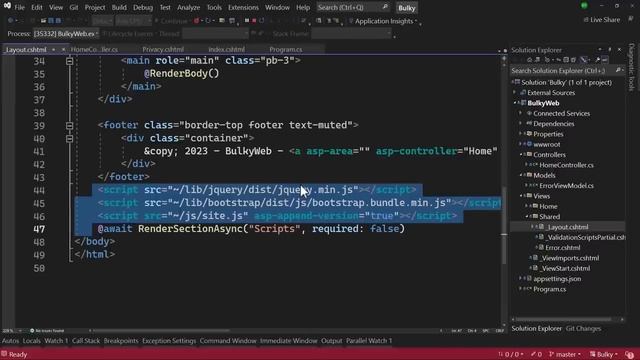Click the Bulky repository in status bar
Viewport: 640px width, 360px height.
604,354
